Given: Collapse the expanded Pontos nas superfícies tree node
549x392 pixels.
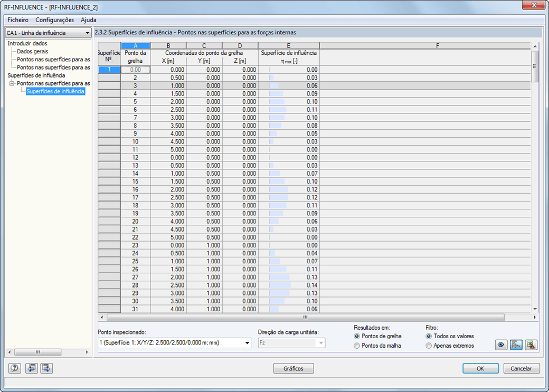Looking at the screenshot, I should point(12,83).
